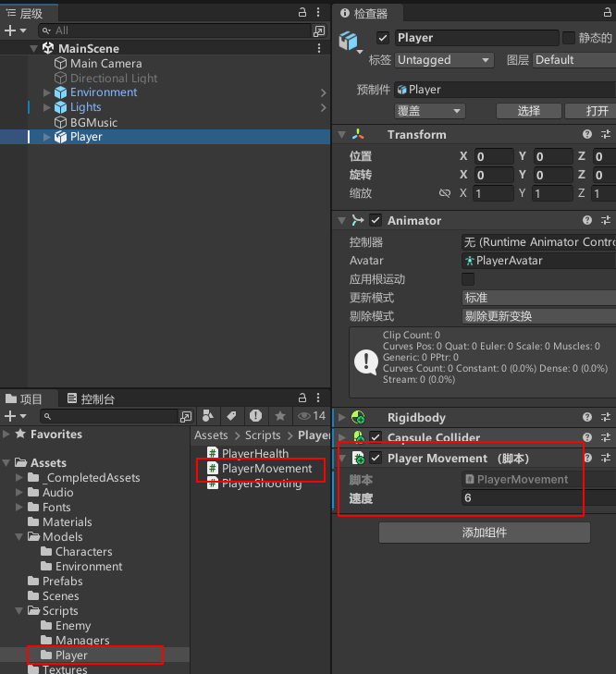Click the Project search-by-log-type icon
This screenshot has height=674, width=616.
(255, 416)
